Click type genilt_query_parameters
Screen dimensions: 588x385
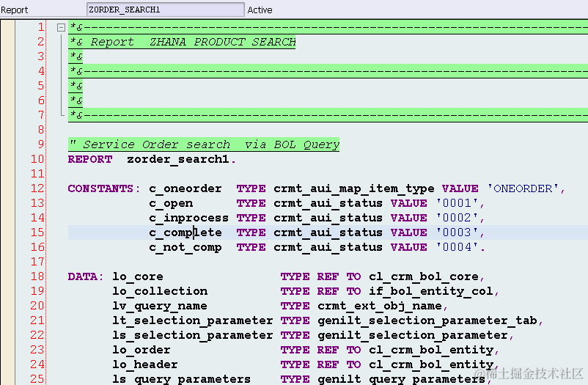coord(401,379)
